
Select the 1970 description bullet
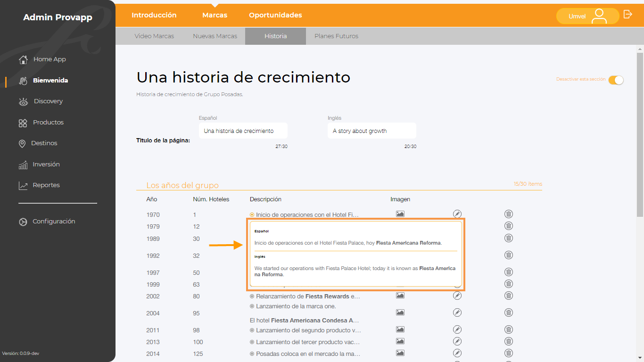252,215
